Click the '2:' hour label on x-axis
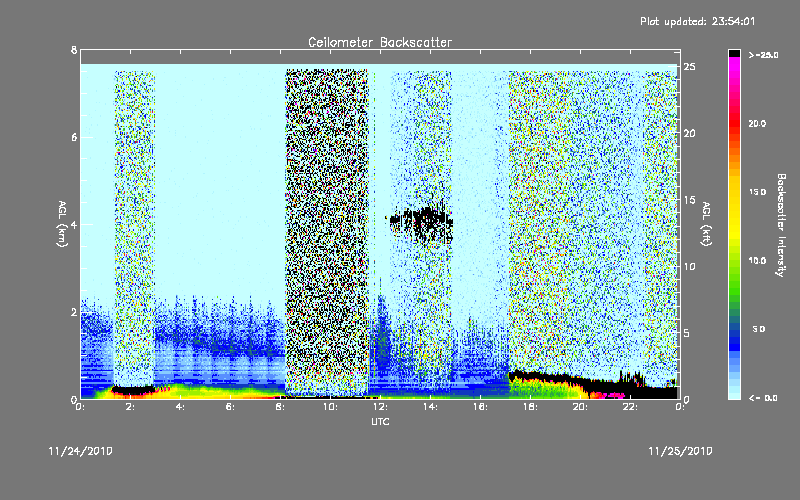 click(x=130, y=407)
